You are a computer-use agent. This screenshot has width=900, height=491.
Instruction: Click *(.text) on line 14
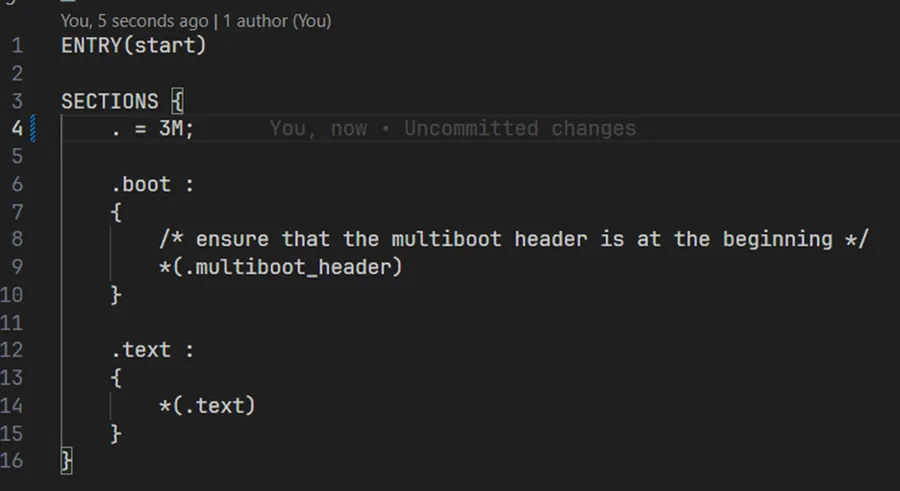[x=207, y=405]
